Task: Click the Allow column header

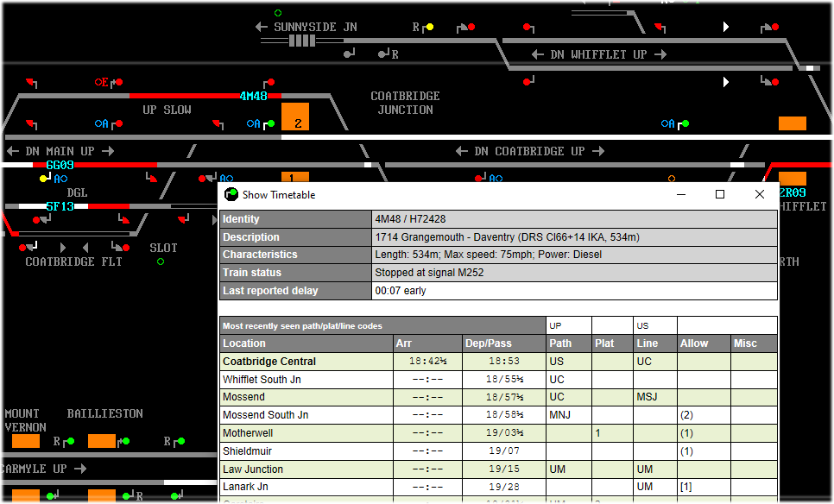Action: (x=704, y=343)
